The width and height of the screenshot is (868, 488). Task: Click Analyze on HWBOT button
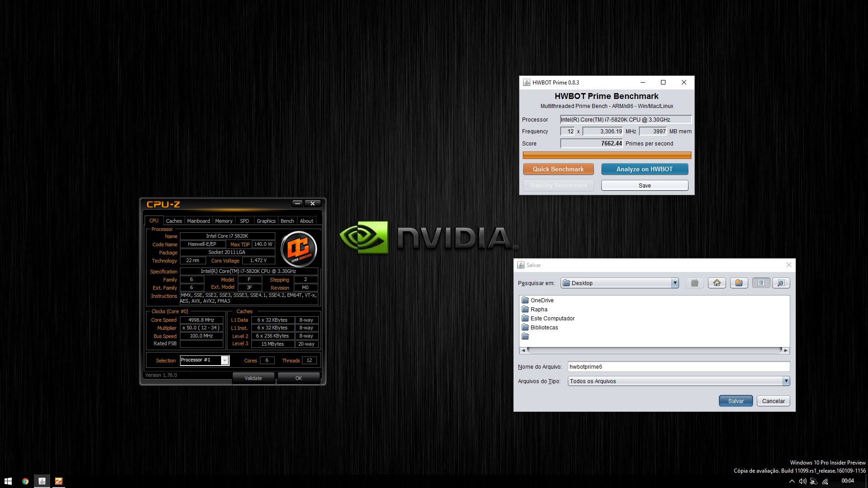tap(645, 169)
